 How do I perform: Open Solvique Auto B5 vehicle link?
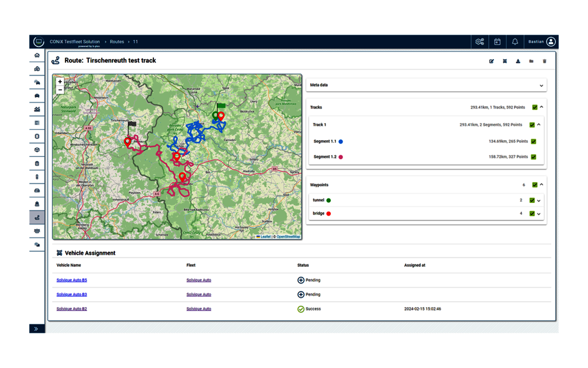(x=72, y=280)
